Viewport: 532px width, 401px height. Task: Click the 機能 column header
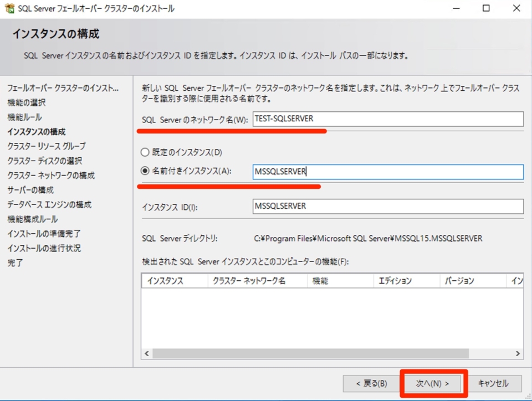[x=340, y=281]
